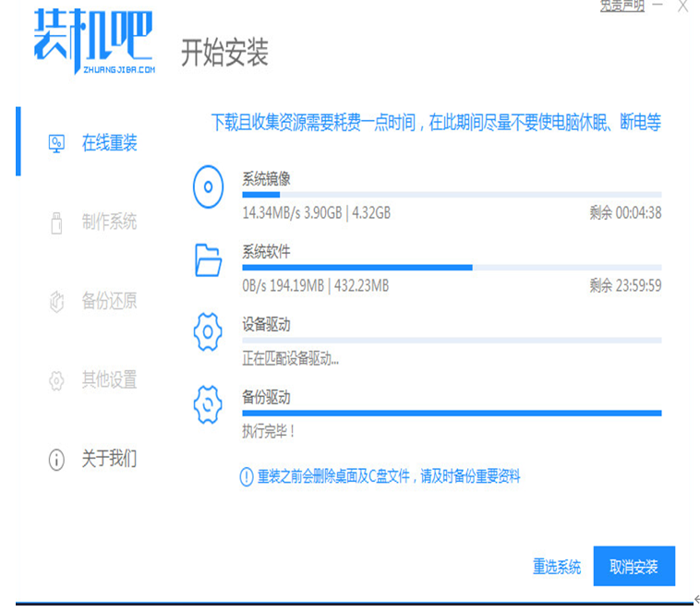
Task: Click the warning icon beside backup notice
Action: pyautogui.click(x=246, y=476)
